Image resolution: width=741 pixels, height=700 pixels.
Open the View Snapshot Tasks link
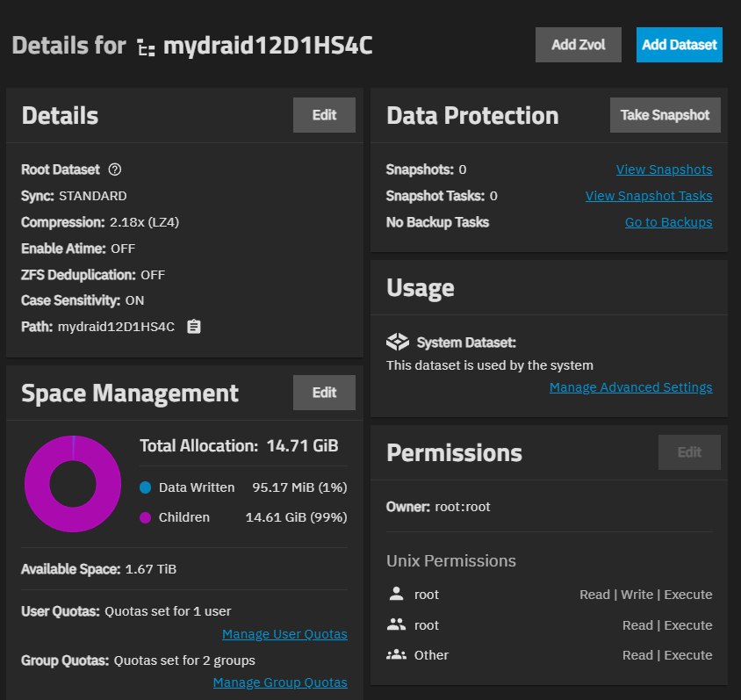coord(649,196)
